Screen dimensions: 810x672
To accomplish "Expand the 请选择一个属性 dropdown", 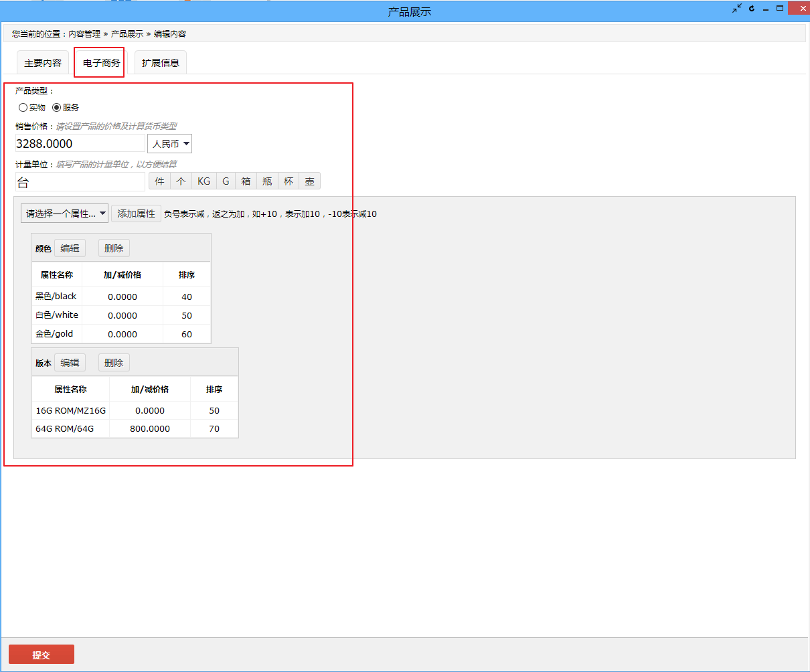I will pos(65,214).
